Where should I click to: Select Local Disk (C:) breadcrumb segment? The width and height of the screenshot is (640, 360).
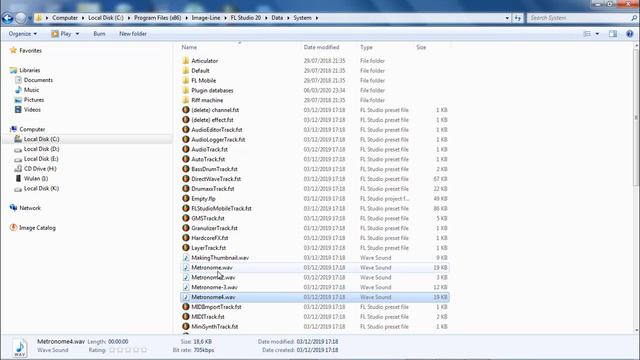[x=106, y=18]
